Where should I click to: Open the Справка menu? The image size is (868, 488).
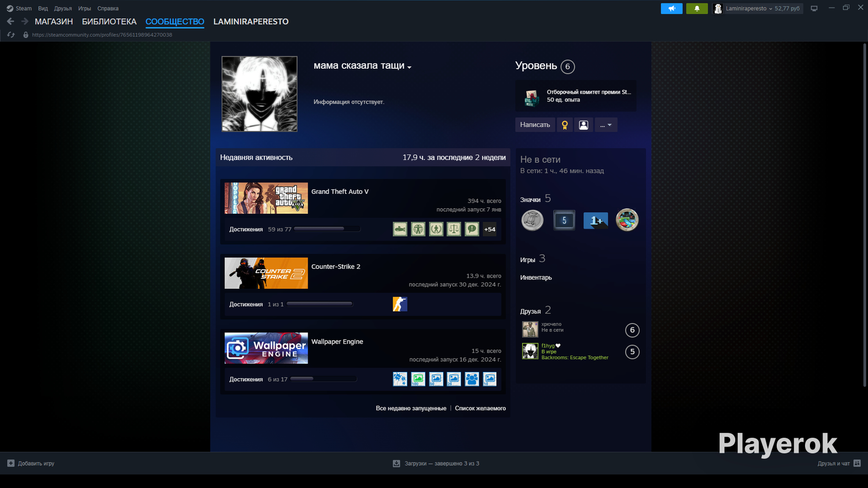(108, 8)
